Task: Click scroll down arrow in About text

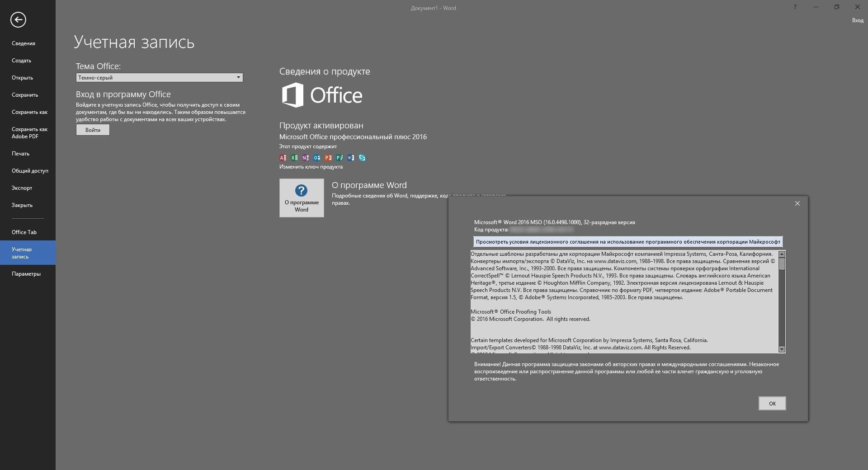Action: pos(782,349)
